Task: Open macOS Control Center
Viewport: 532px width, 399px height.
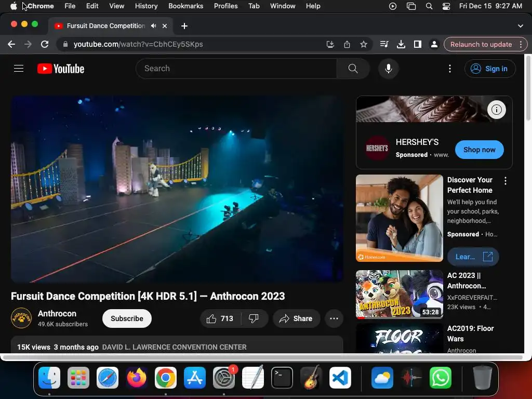Action: [x=446, y=6]
